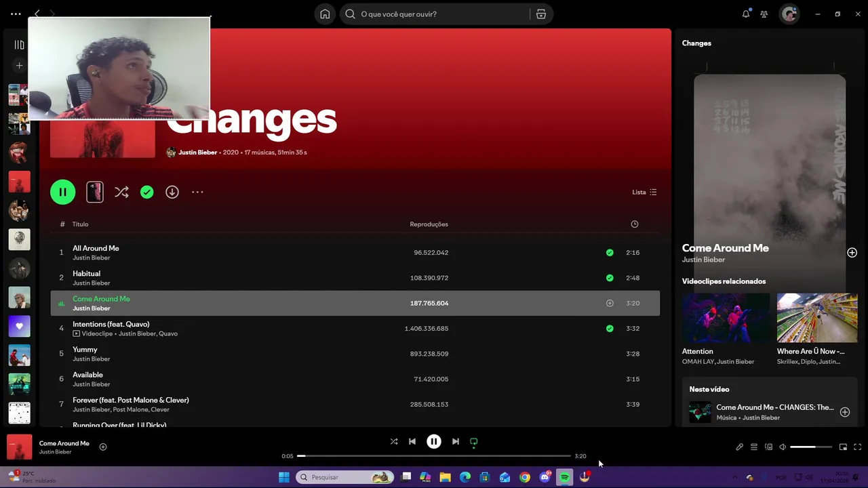The height and width of the screenshot is (488, 868).
Task: Toggle repeat in the player controls
Action: click(474, 442)
